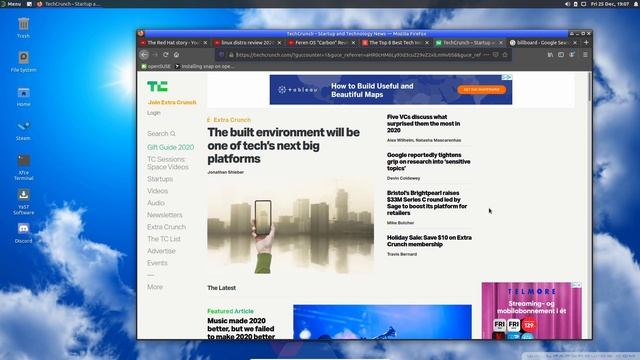Toggle the Firefox sidebar icon

[x=561, y=55]
